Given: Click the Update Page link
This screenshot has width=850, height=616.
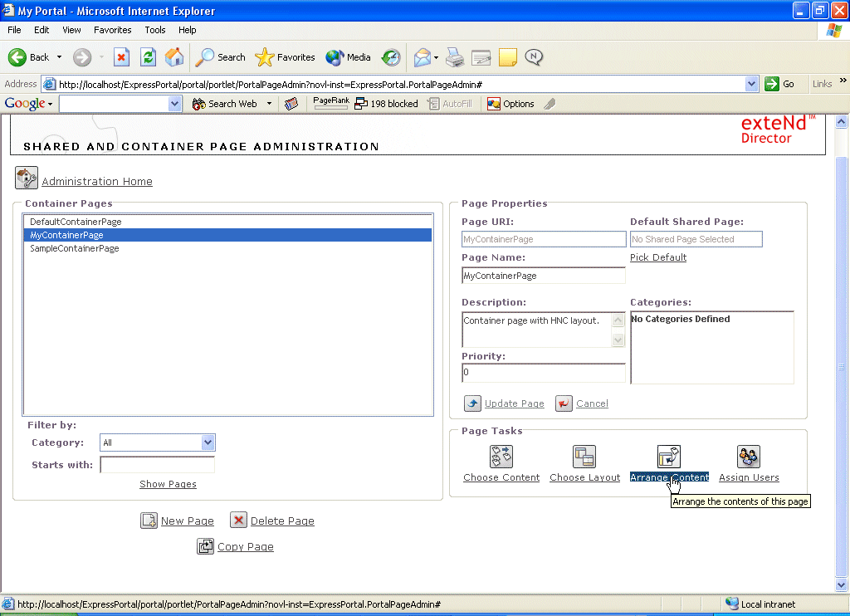Looking at the screenshot, I should pyautogui.click(x=514, y=403).
